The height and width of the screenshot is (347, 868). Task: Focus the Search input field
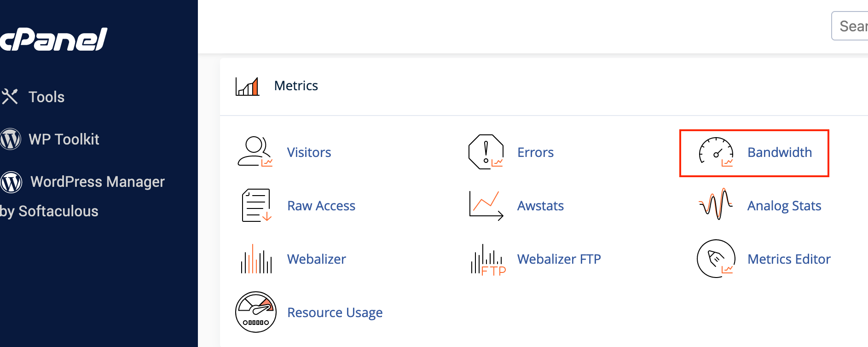851,26
